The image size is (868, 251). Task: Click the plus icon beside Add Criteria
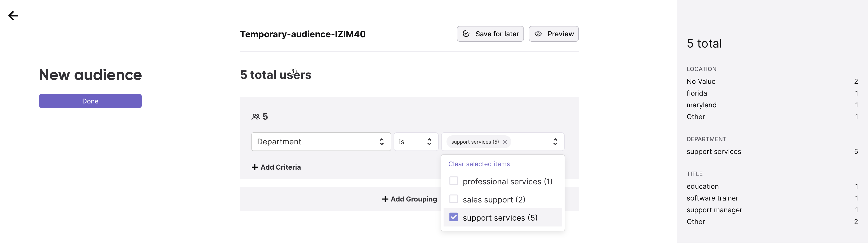point(255,167)
